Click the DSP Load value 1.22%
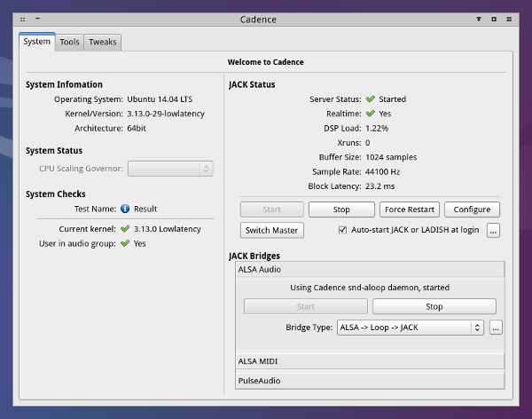Screen dimensions: 532x419 pos(377,129)
